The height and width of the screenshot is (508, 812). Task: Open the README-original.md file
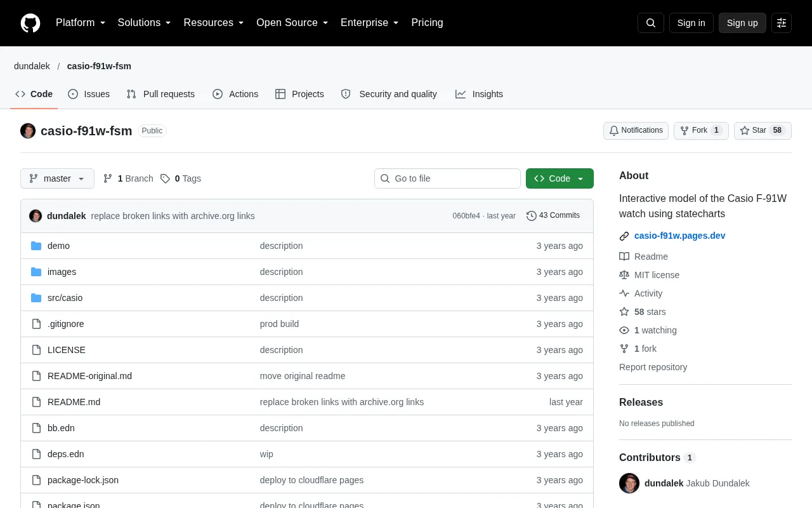click(89, 376)
